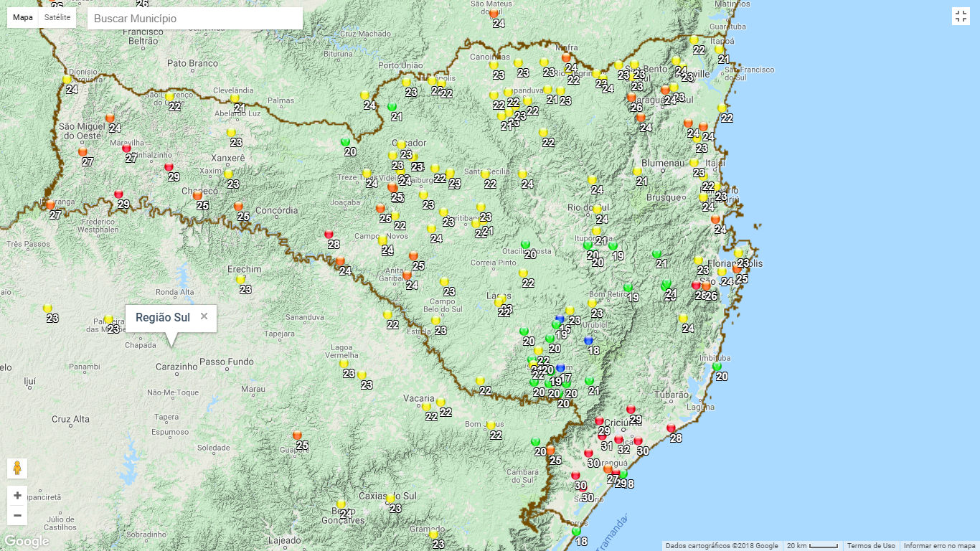The height and width of the screenshot is (551, 980).
Task: Select the red marker labeled 31
Action: [x=602, y=436]
